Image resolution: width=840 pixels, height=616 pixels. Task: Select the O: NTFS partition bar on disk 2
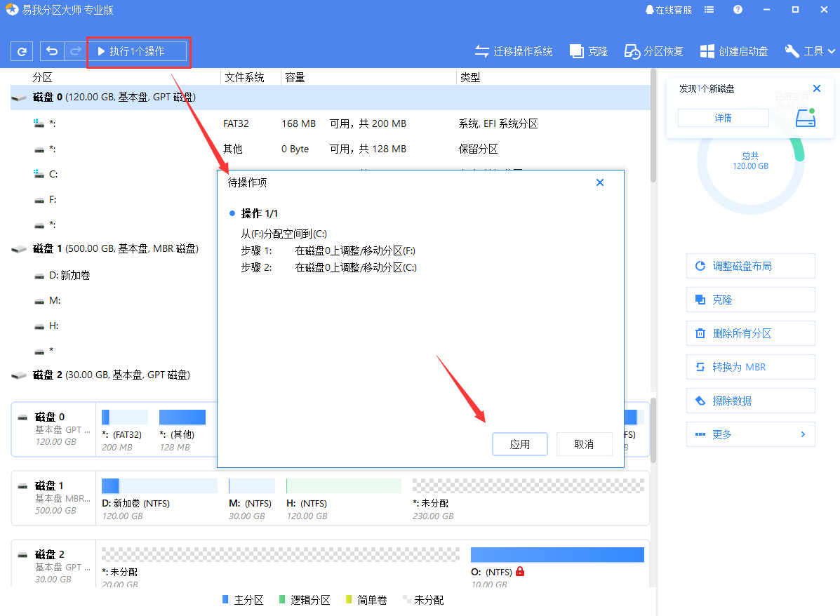557,555
